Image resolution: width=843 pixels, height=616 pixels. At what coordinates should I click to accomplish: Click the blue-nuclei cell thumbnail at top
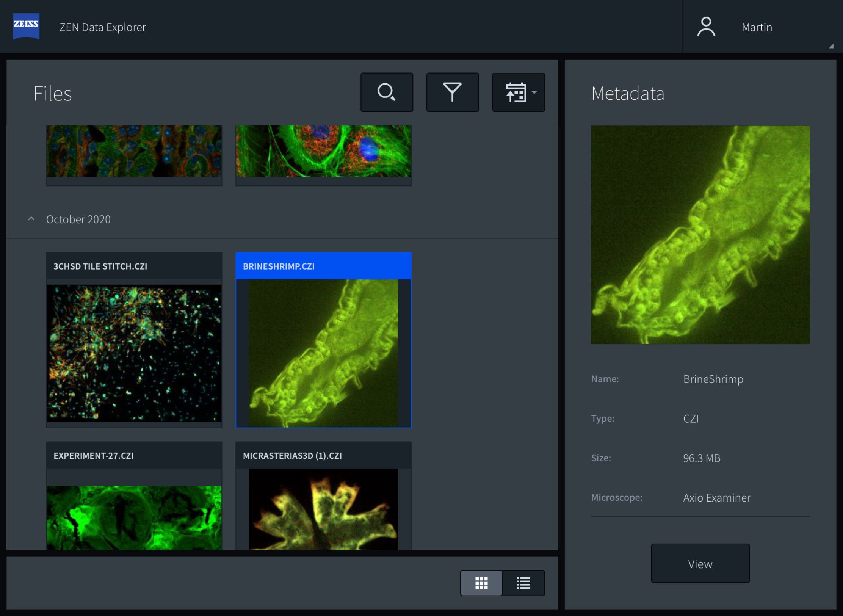(x=134, y=151)
